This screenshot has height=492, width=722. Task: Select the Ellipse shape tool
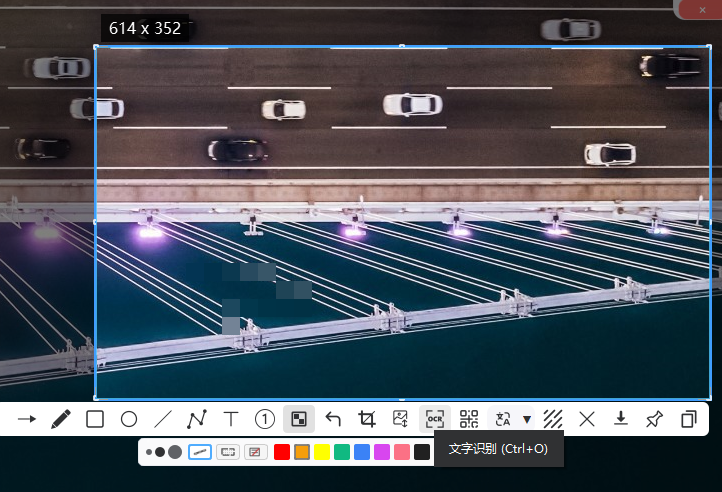pos(129,419)
